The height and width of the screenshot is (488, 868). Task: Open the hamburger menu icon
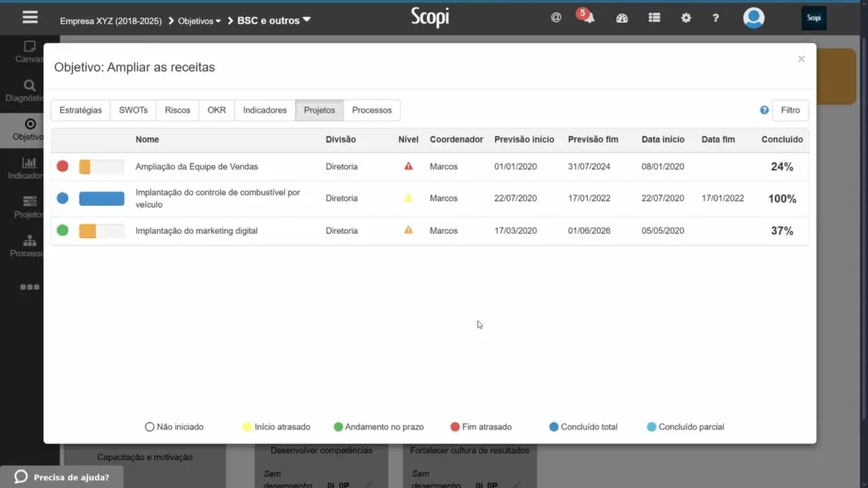tap(30, 18)
